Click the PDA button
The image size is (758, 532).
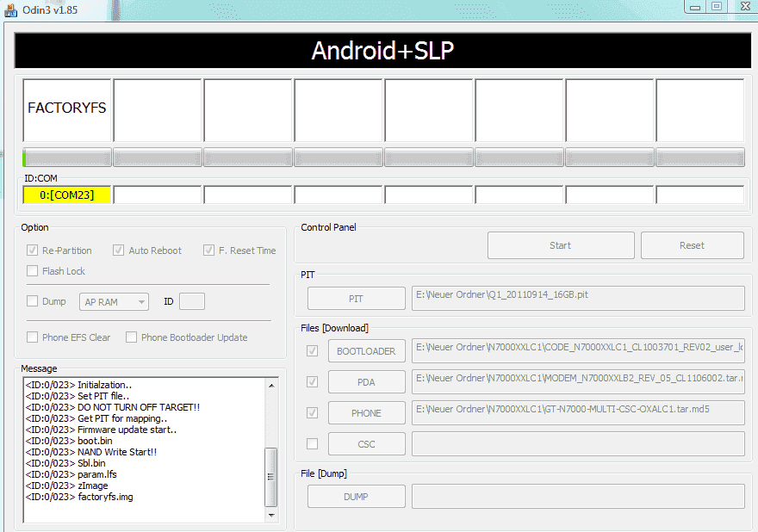tap(366, 382)
